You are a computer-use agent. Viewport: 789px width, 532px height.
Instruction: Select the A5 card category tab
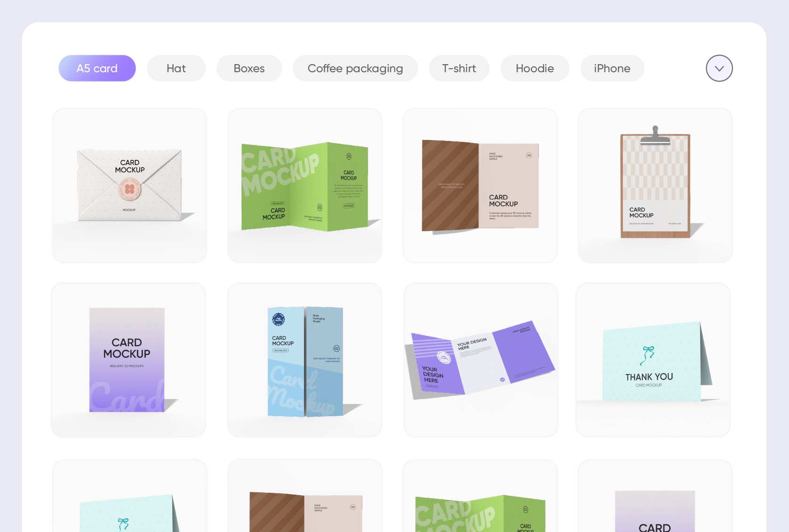pyautogui.click(x=97, y=68)
